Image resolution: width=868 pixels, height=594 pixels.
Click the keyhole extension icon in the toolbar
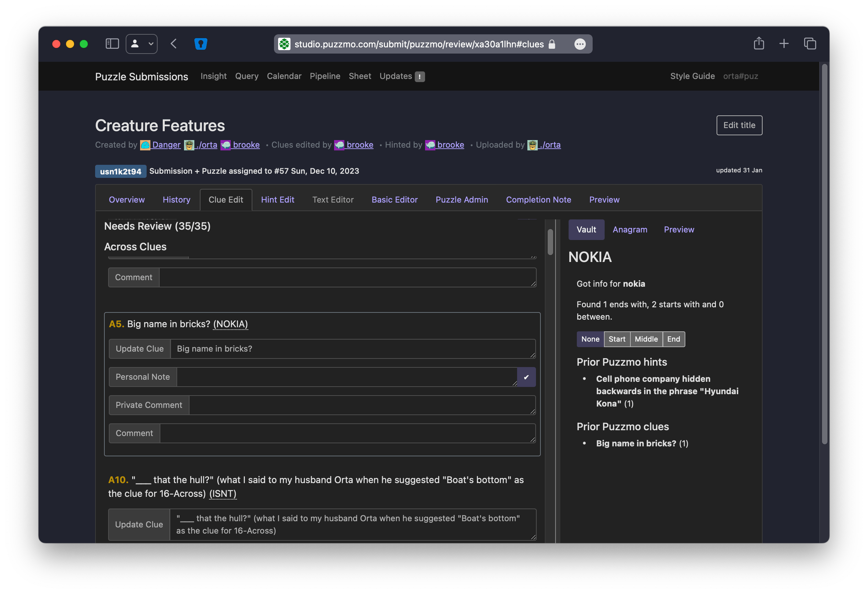pos(201,44)
